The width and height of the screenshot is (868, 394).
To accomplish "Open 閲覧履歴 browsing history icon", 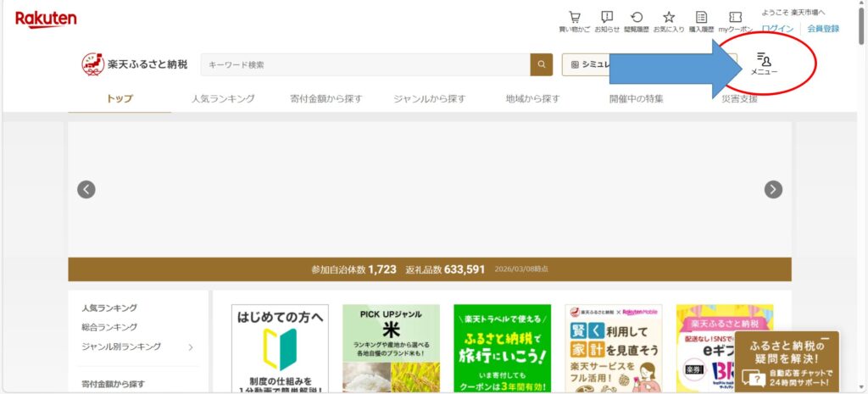I will pyautogui.click(x=636, y=18).
